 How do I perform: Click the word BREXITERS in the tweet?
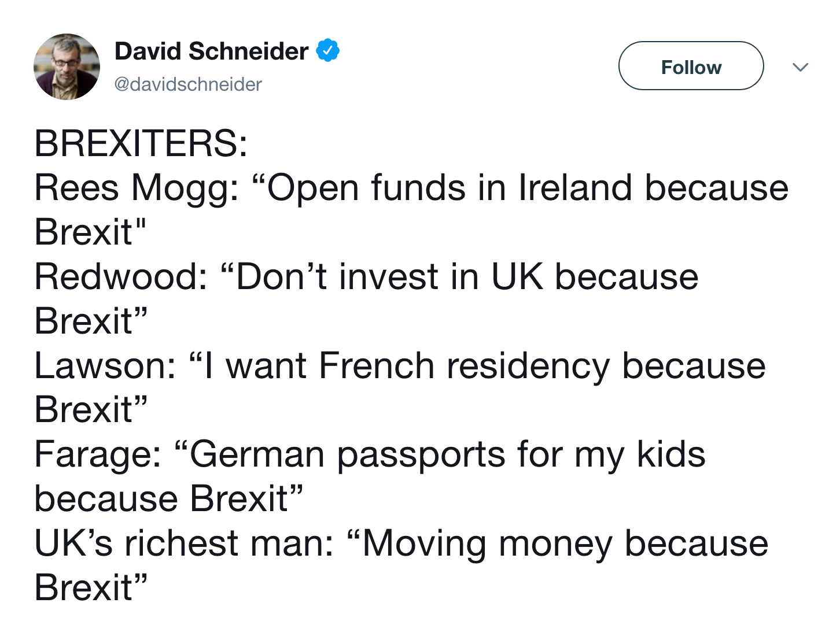141,142
